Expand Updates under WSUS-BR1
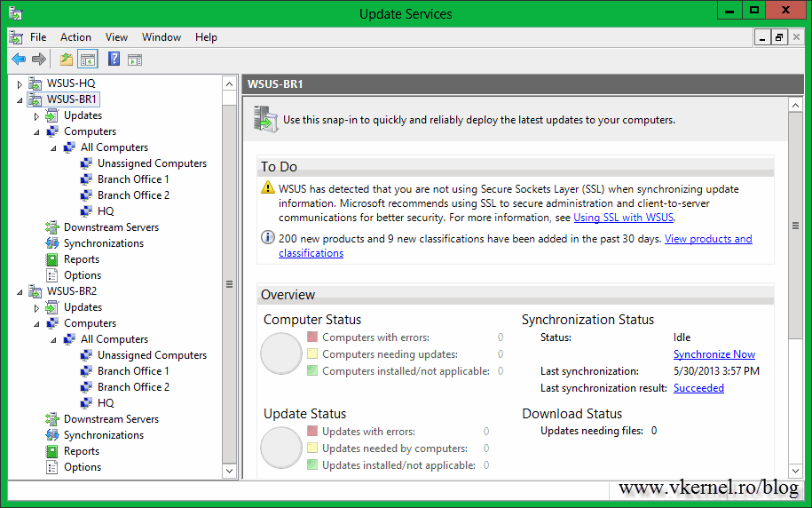Screen dimensions: 812x508 tap(36, 116)
